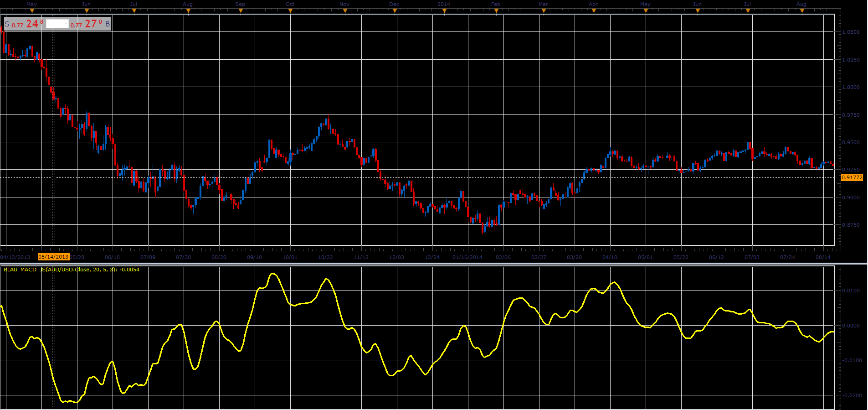This screenshot has width=868, height=410.
Task: Click the 02/06 date axis label
Action: point(503,257)
